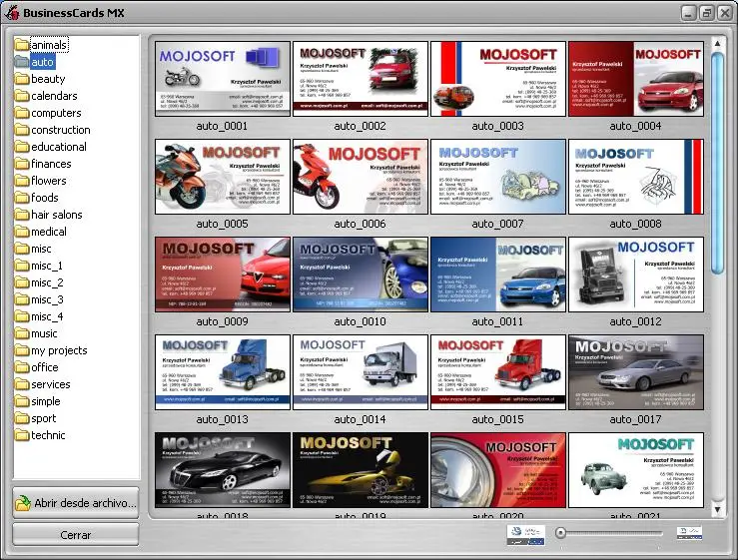Screen dimensions: 738x560
Task: Choose the auto_0019 yellow car template
Action: [361, 470]
